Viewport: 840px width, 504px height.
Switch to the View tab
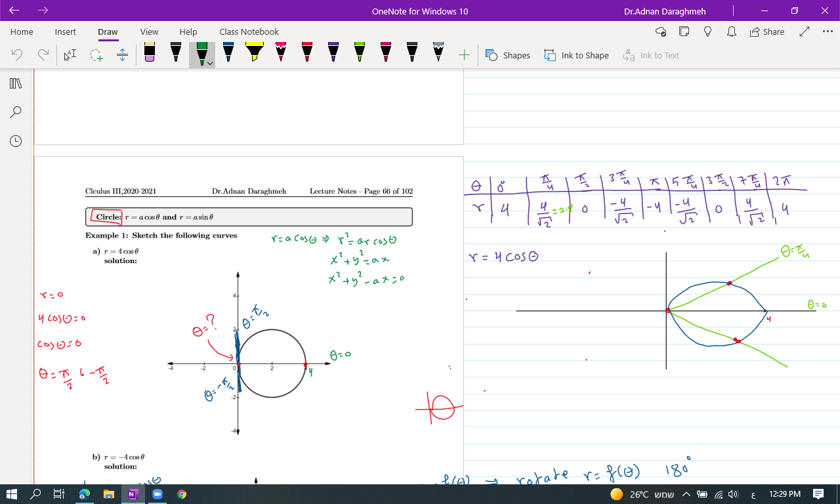(149, 31)
